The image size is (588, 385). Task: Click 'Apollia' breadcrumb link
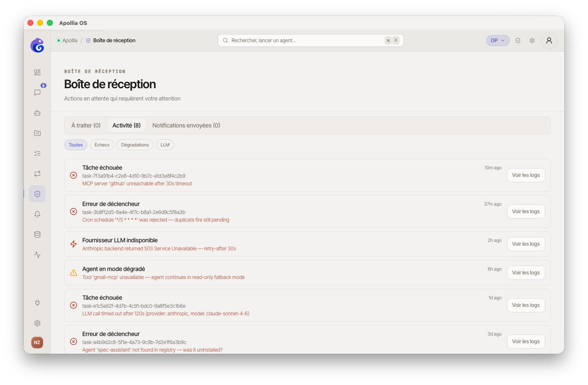pyautogui.click(x=70, y=41)
